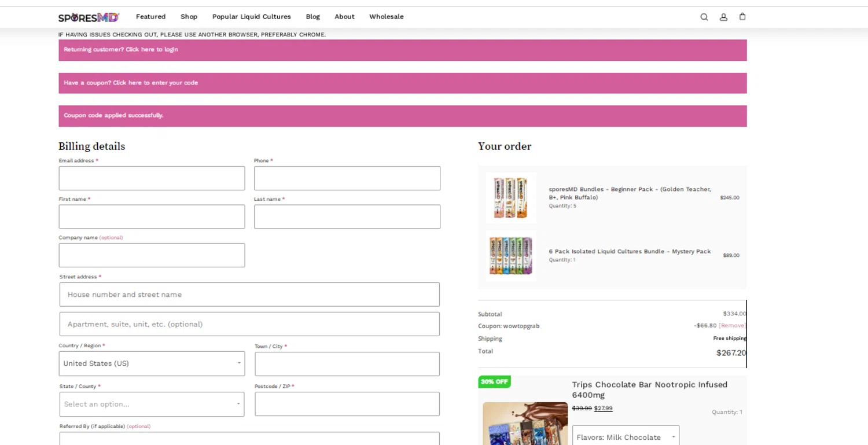This screenshot has height=445, width=868.
Task: Open the Country / Region dropdown
Action: pos(152,363)
